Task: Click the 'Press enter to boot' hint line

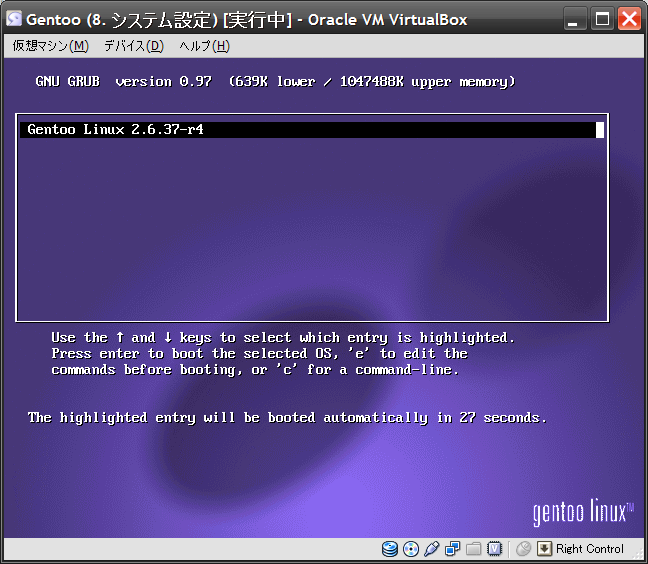Action: pos(260,354)
